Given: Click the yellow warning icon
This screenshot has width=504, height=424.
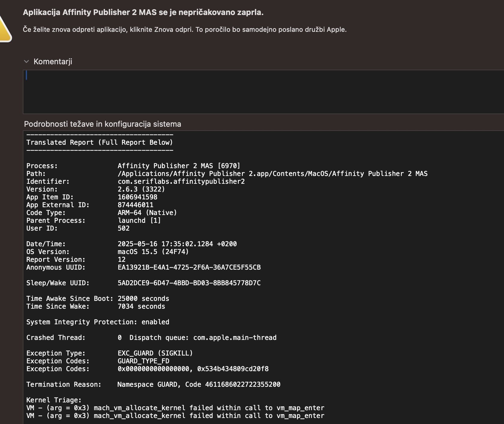Looking at the screenshot, I should [5, 29].
